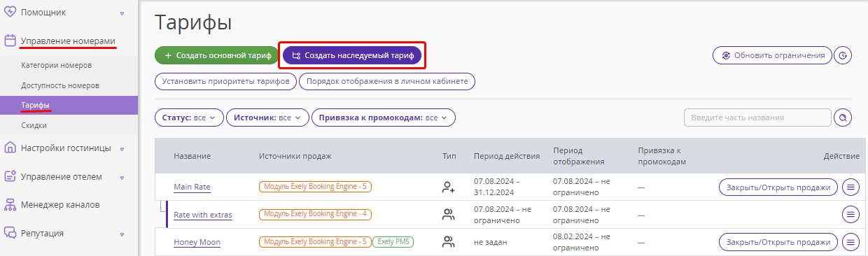
Task: Select Категории номеров in sidebar
Action: point(57,65)
